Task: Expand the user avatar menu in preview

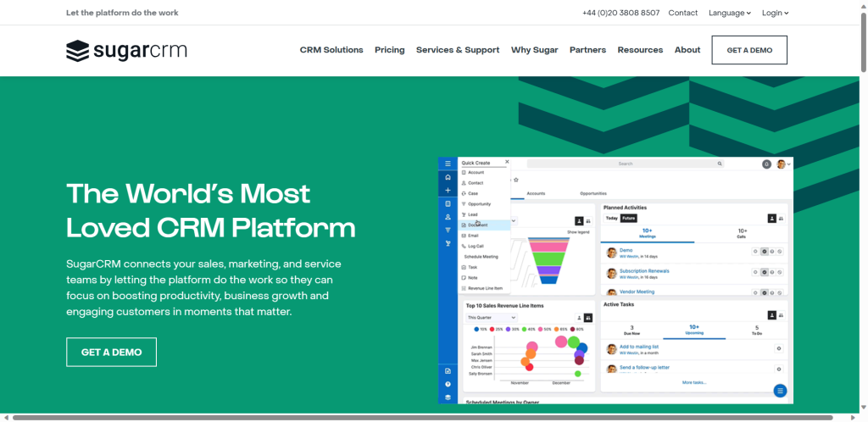Action: point(783,164)
